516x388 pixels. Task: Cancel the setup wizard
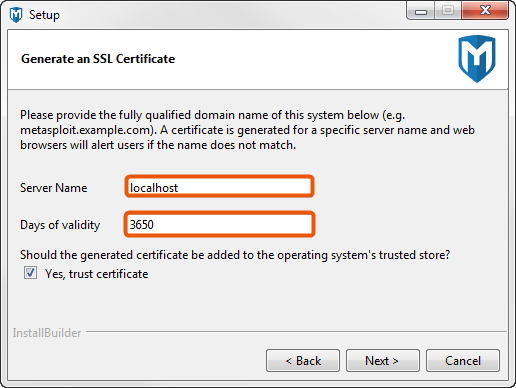pyautogui.click(x=463, y=360)
